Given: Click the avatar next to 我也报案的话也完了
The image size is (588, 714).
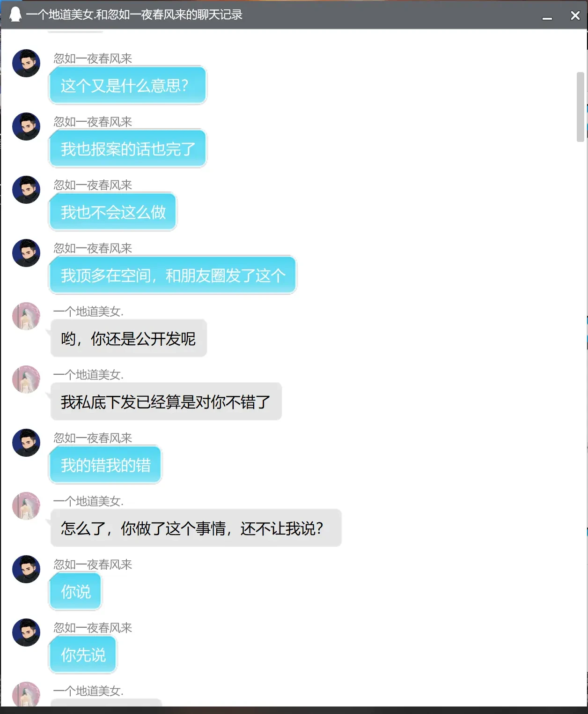Looking at the screenshot, I should (x=26, y=126).
